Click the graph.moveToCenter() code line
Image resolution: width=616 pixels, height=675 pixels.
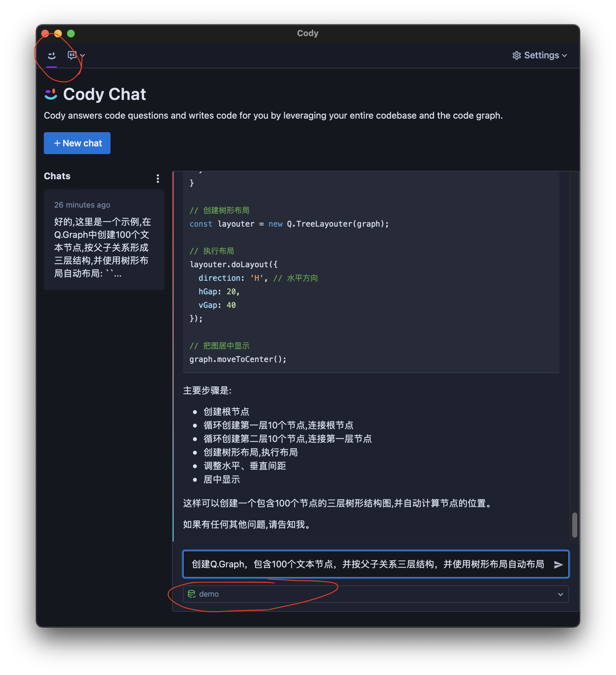(238, 359)
